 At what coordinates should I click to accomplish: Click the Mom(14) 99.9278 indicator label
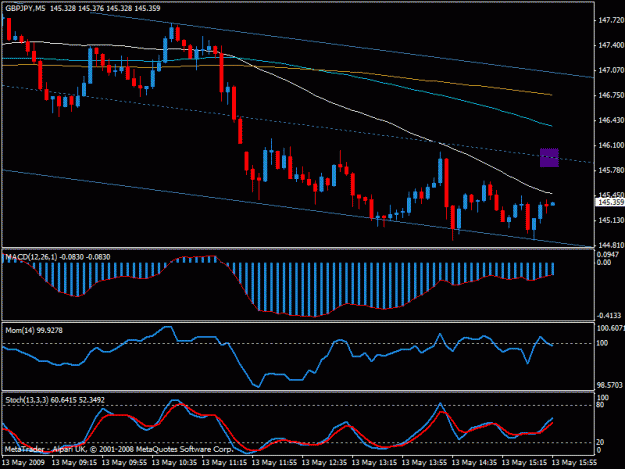(x=34, y=330)
